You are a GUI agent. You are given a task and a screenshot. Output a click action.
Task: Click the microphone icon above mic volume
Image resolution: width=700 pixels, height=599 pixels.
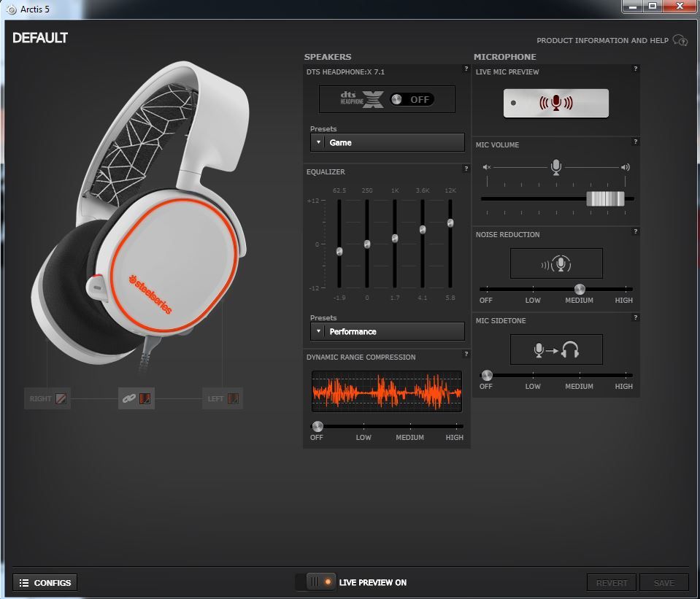coord(555,167)
